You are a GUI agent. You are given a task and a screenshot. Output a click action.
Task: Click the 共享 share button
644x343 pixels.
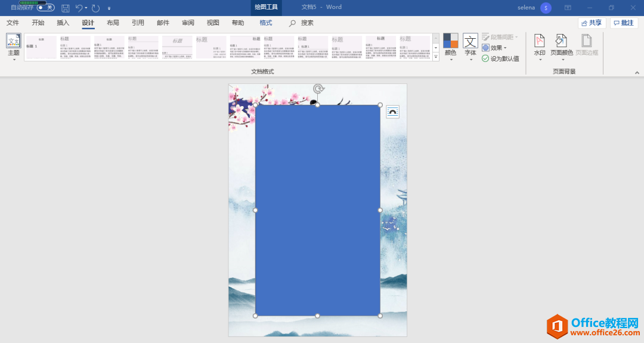coord(592,23)
